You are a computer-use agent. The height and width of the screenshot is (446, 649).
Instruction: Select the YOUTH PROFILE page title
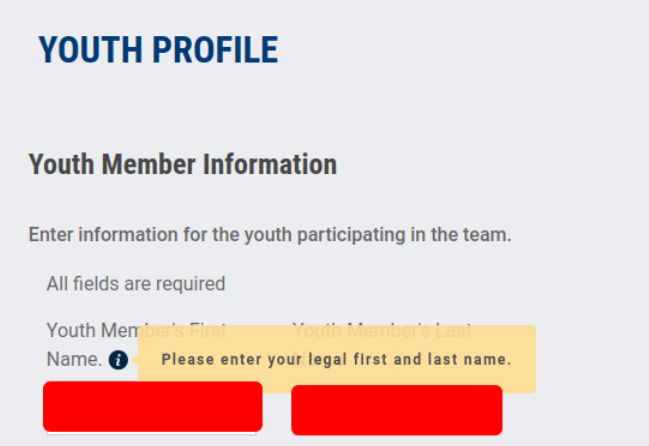tap(159, 50)
